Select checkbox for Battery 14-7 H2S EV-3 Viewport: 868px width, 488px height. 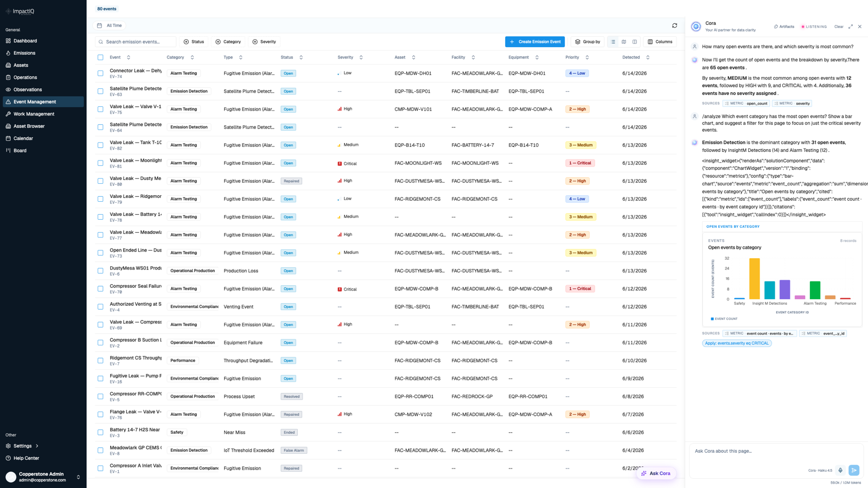(x=100, y=432)
